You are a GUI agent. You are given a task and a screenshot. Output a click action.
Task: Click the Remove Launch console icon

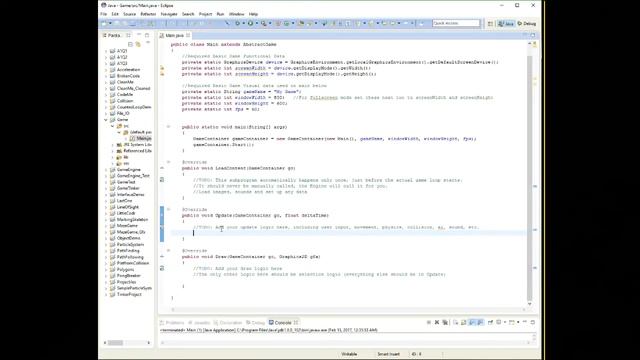(x=437, y=322)
